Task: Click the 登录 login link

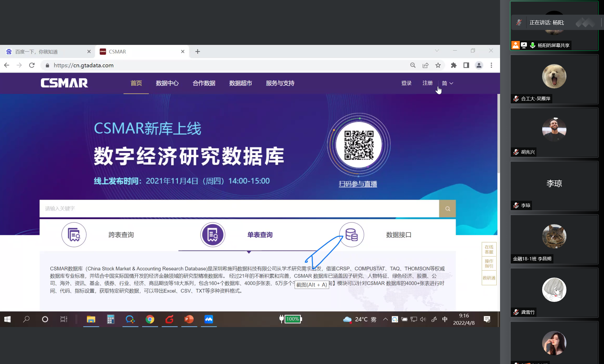Action: 406,83
